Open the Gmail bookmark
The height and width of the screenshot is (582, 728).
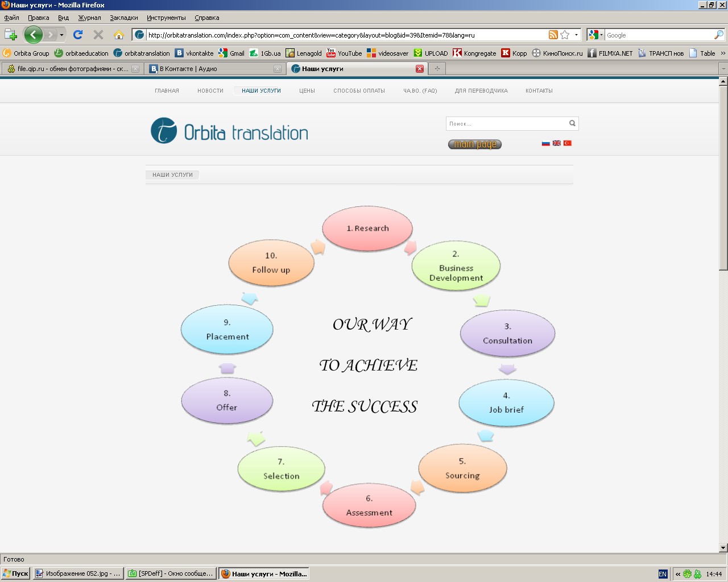231,53
